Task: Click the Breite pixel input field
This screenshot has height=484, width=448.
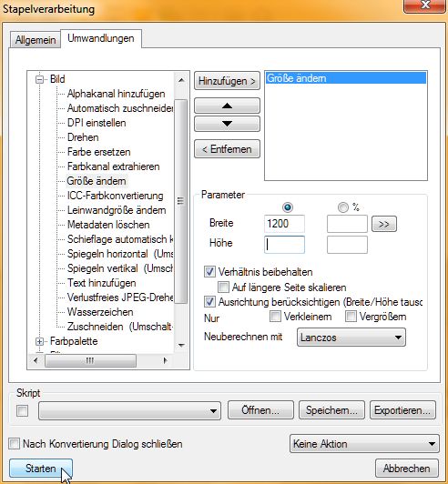Action: (284, 224)
